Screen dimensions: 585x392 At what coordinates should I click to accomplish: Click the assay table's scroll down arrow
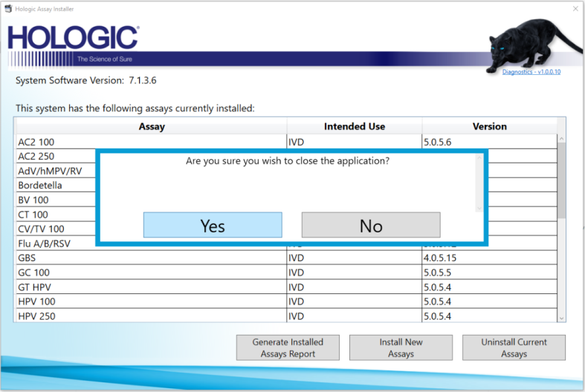tap(561, 317)
